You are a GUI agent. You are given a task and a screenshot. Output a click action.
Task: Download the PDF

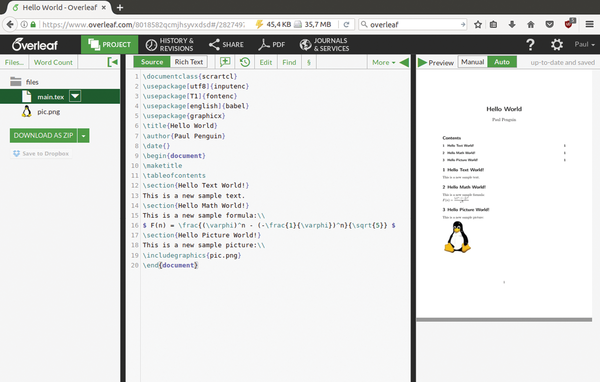click(271, 44)
